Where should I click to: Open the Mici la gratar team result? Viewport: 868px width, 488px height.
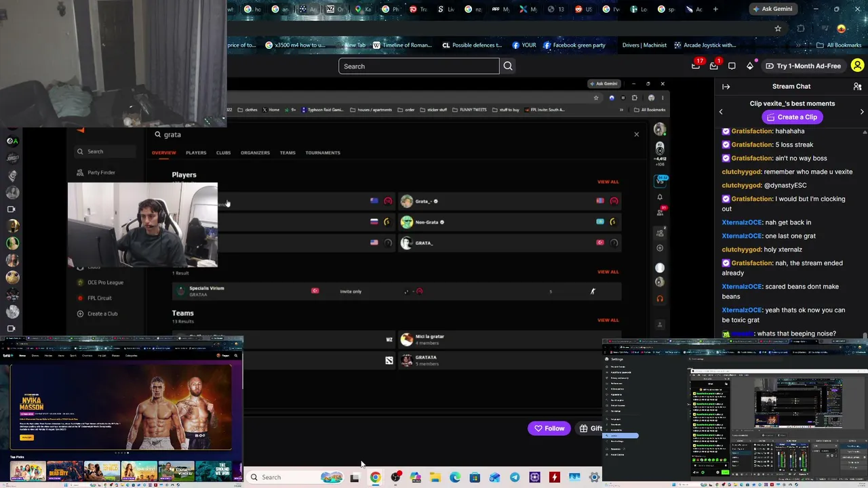click(x=510, y=340)
